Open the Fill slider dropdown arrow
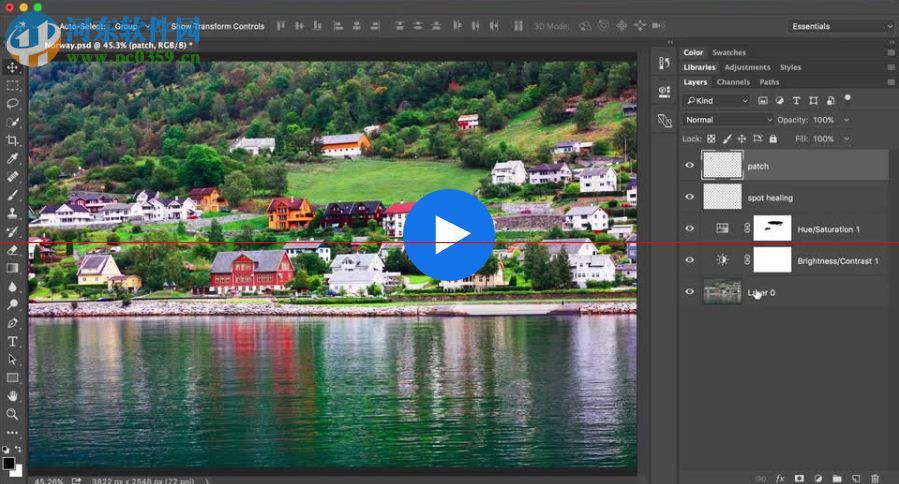This screenshot has height=484, width=899. point(847,139)
